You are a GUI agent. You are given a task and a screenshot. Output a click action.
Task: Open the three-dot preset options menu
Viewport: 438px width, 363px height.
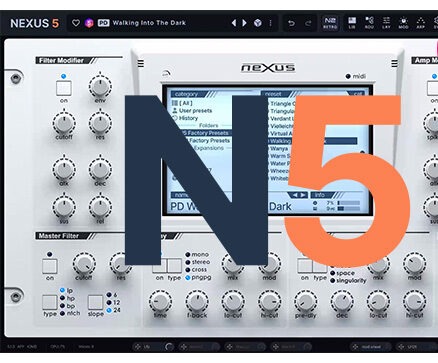[x=270, y=23]
